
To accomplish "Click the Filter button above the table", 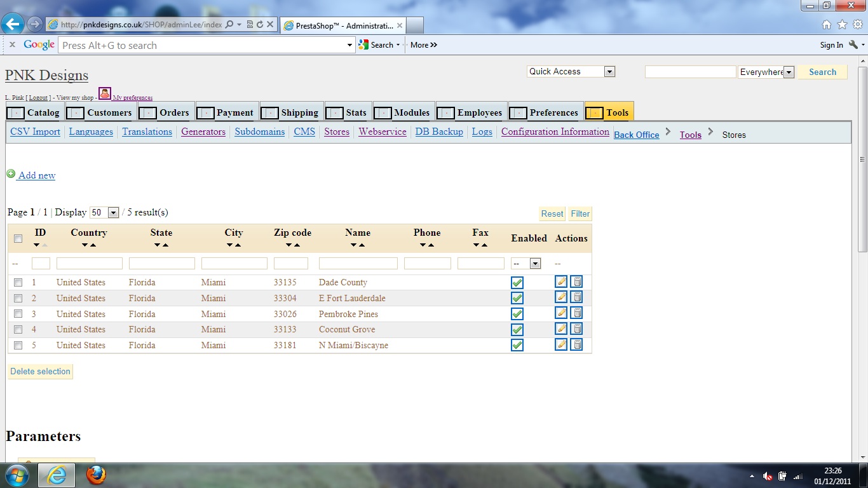I will click(580, 213).
